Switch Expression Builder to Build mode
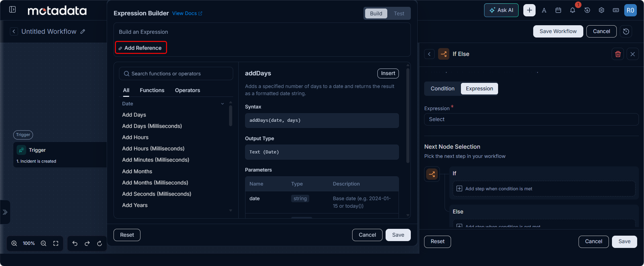The image size is (644, 266). click(x=376, y=14)
